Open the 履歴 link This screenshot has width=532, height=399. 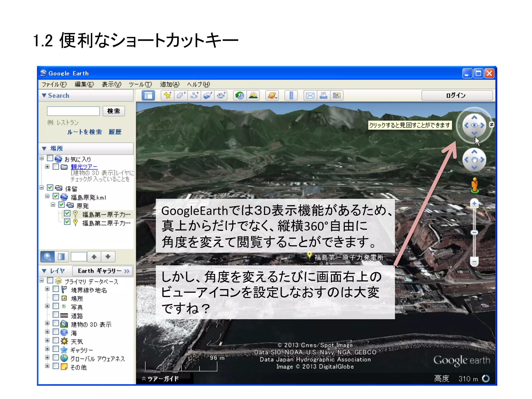[115, 132]
